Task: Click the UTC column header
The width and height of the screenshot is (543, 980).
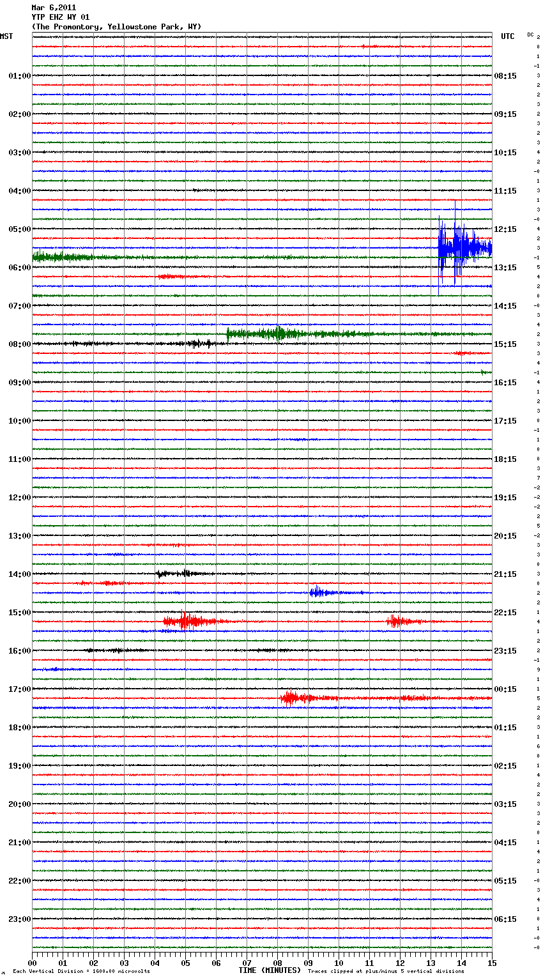Action: [x=507, y=36]
